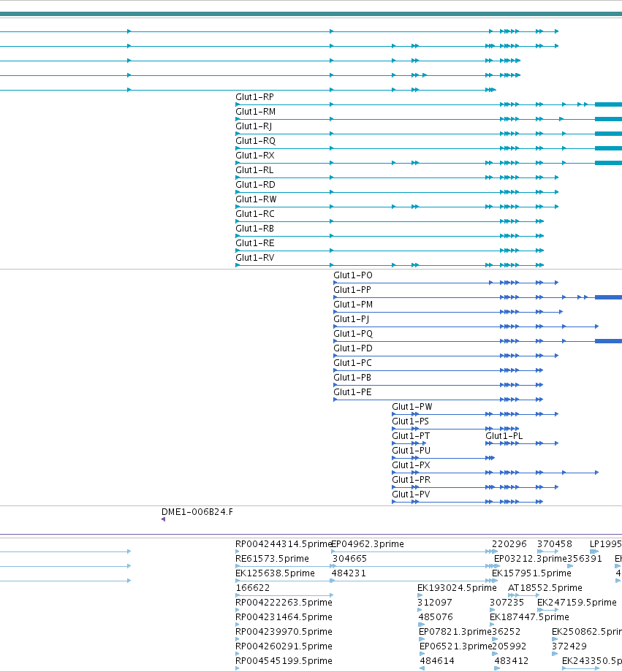This screenshot has height=672, width=622.
Task: Click the Glut1-RL transcript label
Action: click(x=254, y=170)
